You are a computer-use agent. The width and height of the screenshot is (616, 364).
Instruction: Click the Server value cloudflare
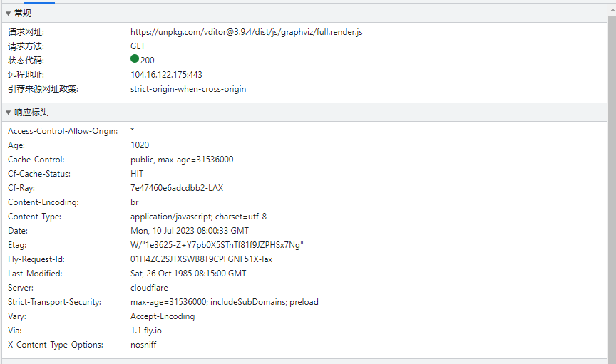149,288
